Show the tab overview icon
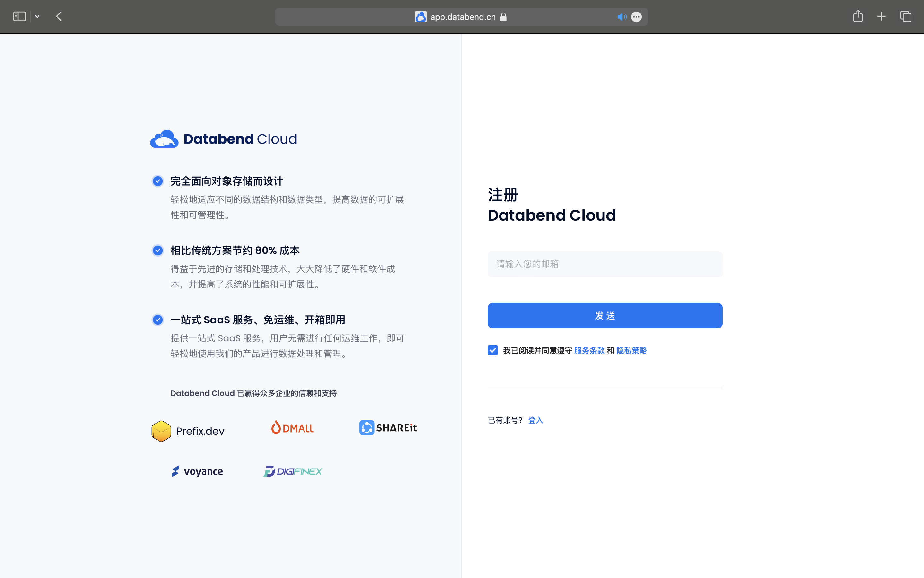 pyautogui.click(x=906, y=16)
